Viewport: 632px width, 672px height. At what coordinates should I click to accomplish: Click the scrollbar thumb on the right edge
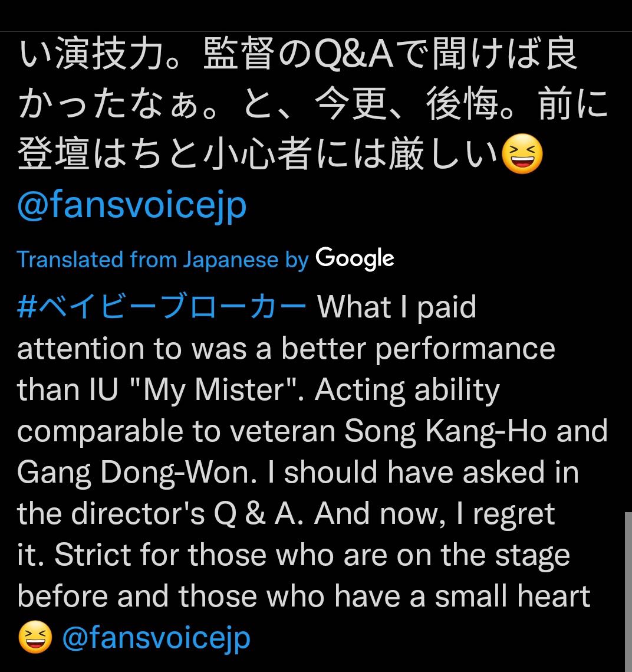(628, 591)
